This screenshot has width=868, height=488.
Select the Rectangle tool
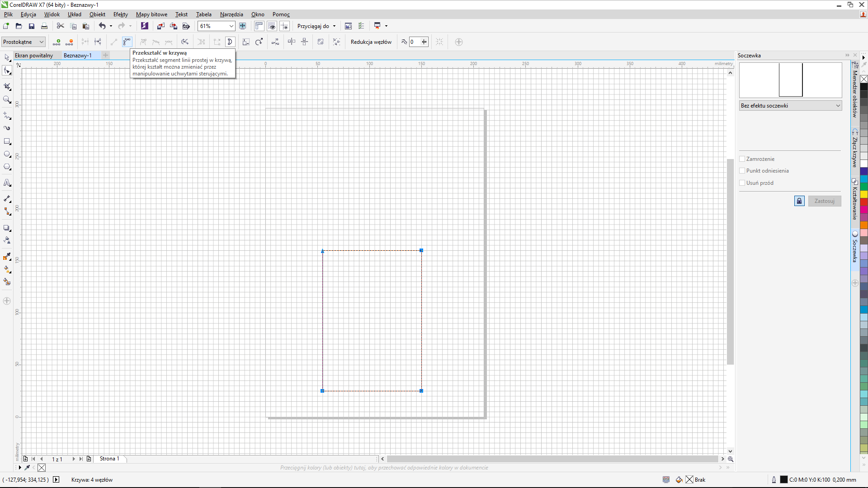tap(7, 141)
